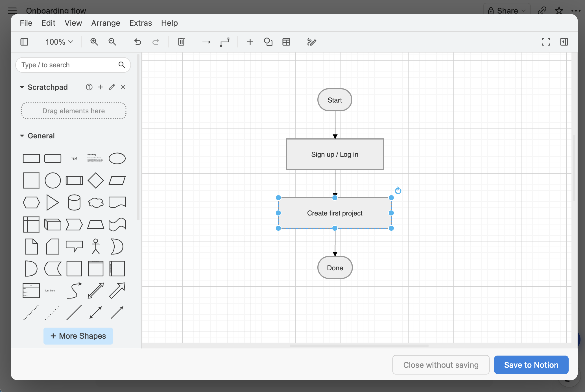Toggle the shapes sidebar panel icon
Viewport: 585px width, 392px height.
point(24,42)
